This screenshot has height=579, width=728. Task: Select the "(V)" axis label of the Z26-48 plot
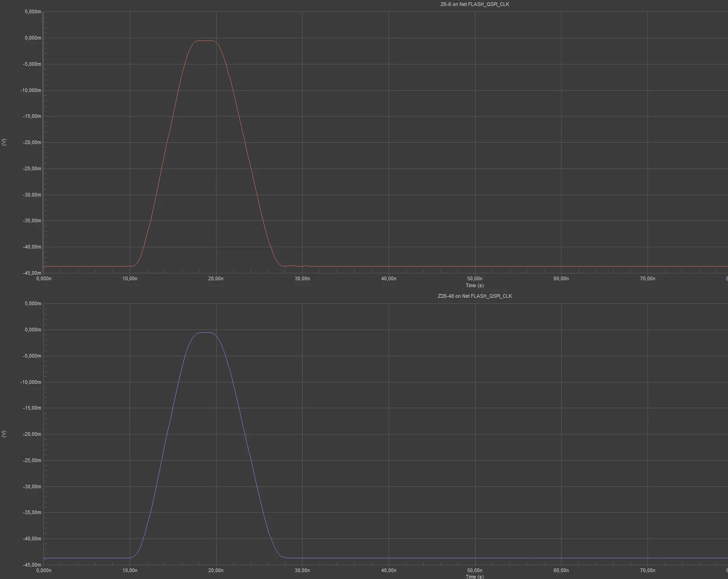pos(4,434)
